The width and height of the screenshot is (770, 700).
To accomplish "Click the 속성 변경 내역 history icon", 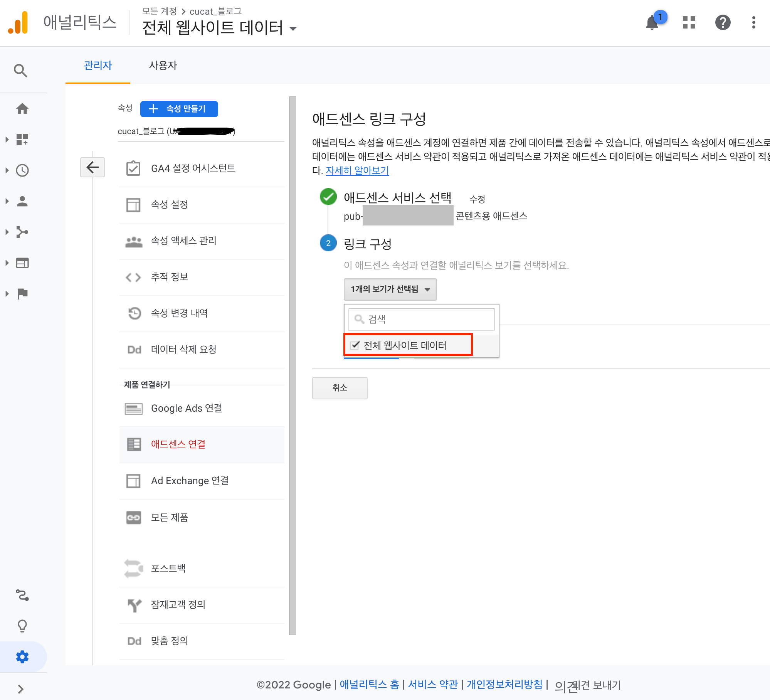I will [134, 313].
